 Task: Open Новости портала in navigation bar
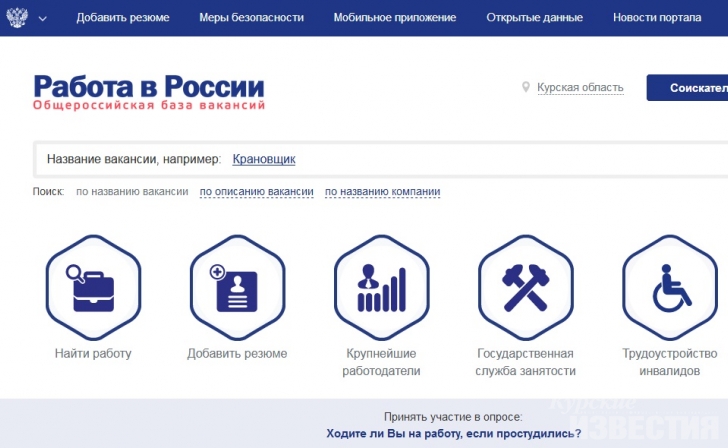(x=657, y=18)
